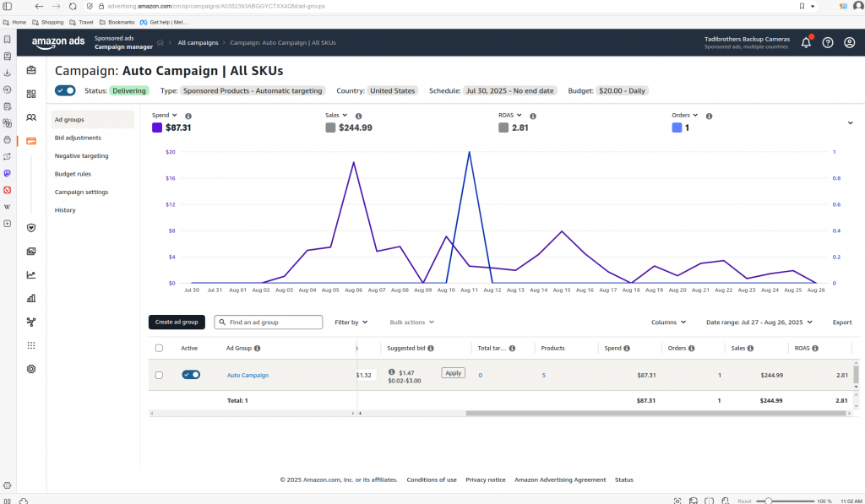865x504 pixels.
Task: Open the Bid adjustments section
Action: tap(78, 138)
